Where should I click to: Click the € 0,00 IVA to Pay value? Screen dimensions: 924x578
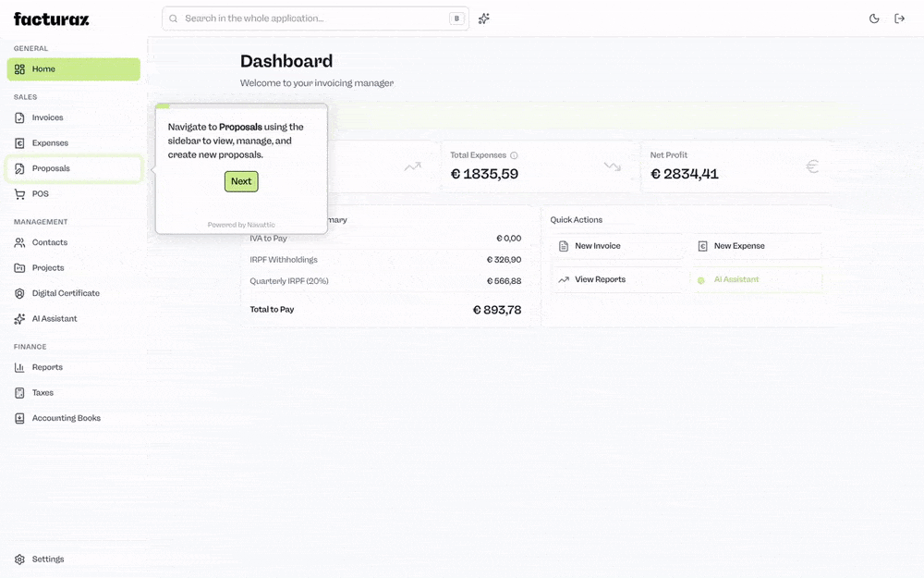(x=508, y=239)
